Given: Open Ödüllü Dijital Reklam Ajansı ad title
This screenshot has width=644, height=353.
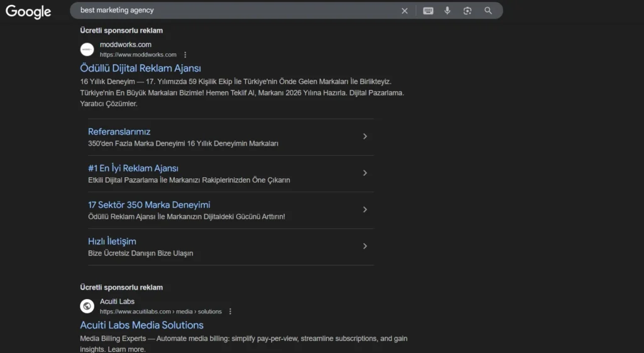Looking at the screenshot, I should pyautogui.click(x=140, y=68).
